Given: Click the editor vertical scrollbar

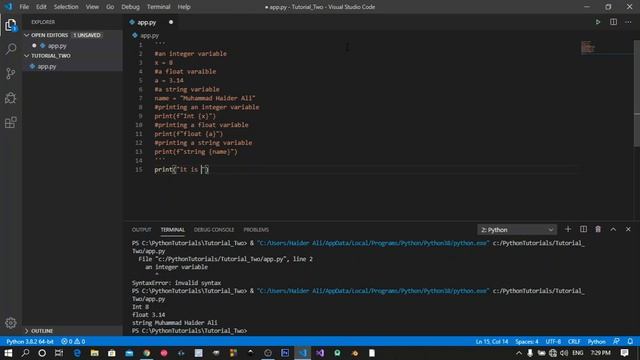Looking at the screenshot, I should 636,93.
